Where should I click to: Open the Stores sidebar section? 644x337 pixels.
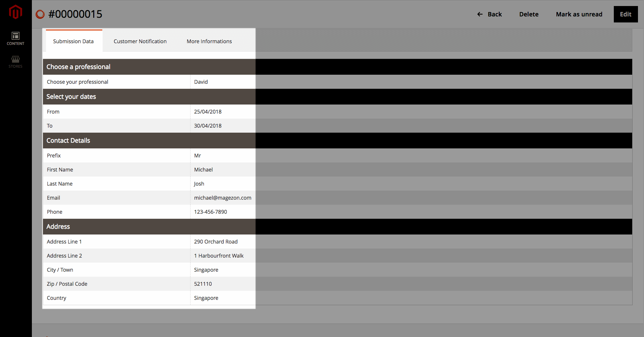(x=15, y=62)
